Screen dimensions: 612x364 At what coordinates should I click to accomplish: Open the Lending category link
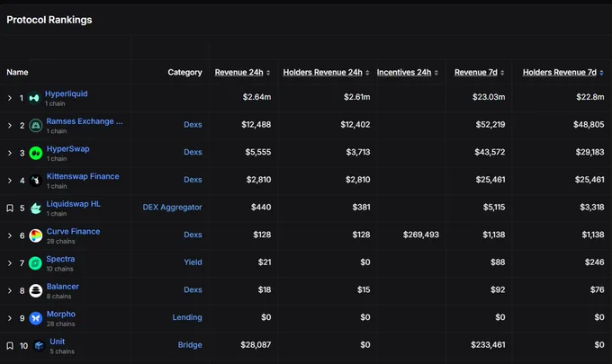(187, 317)
